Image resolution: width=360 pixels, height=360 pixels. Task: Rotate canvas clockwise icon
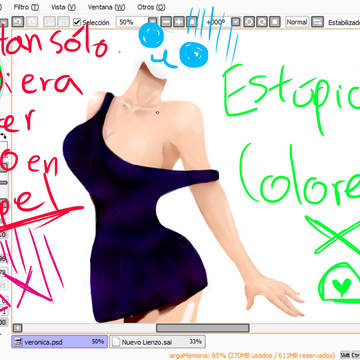point(262,22)
